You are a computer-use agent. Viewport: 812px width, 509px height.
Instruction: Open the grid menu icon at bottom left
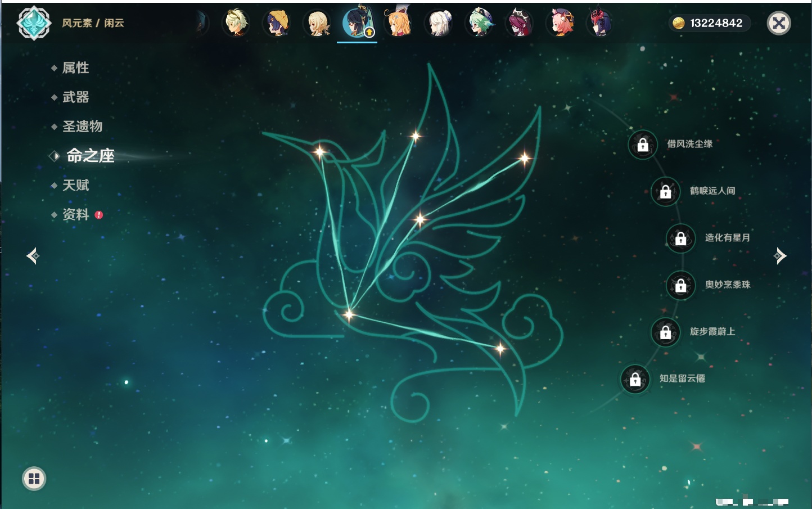tap(34, 479)
